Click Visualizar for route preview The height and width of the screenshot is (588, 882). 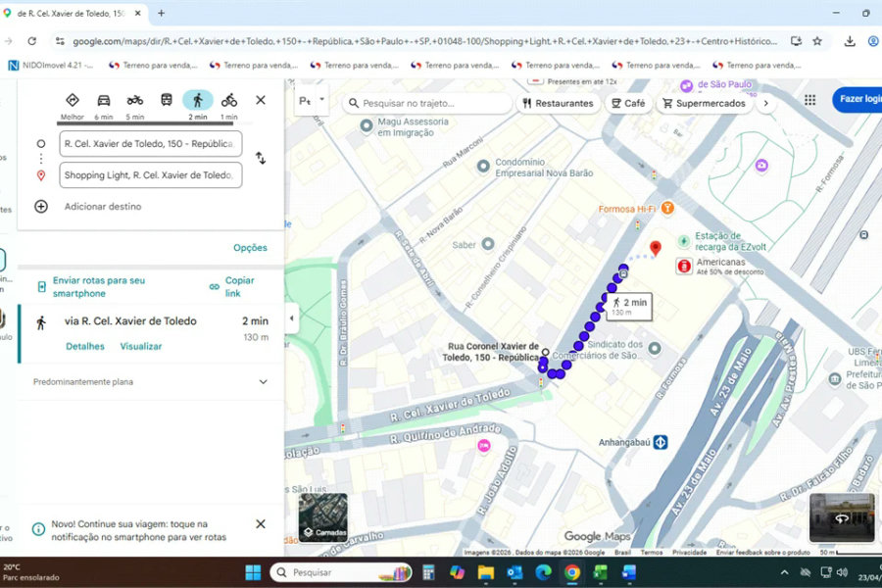(x=140, y=347)
